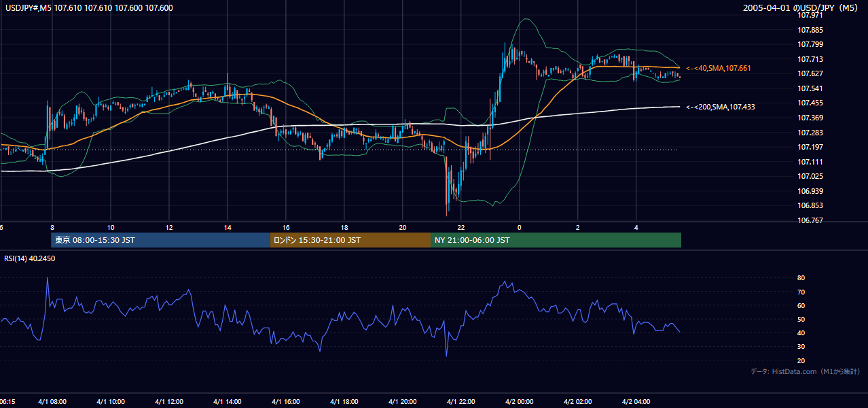Click price level 107.197 on the axis
The height and width of the screenshot is (408, 868).
click(x=810, y=147)
